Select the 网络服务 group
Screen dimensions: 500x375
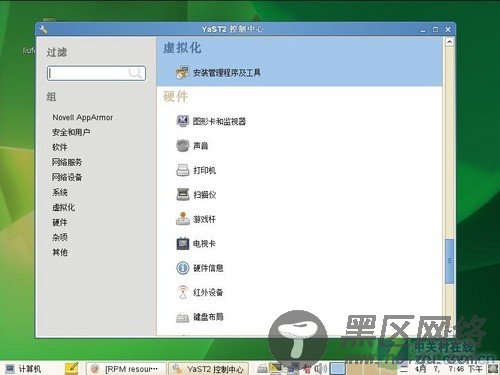[67, 162]
